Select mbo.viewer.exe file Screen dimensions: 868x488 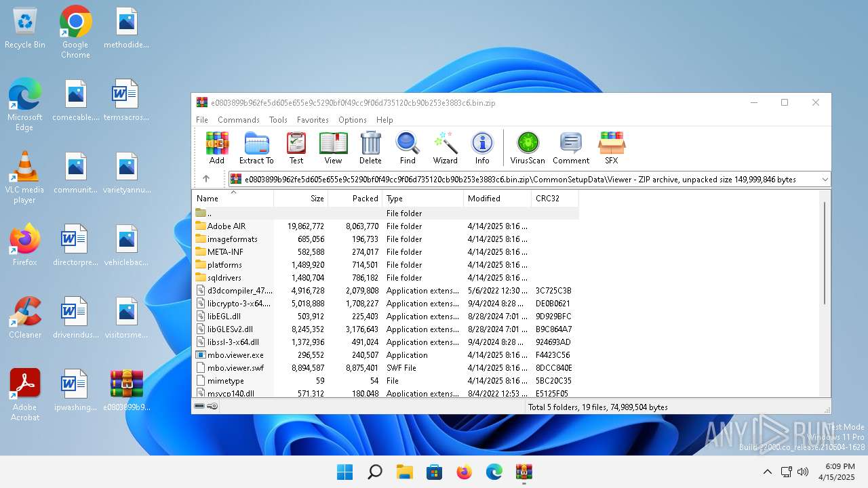(386, 354)
